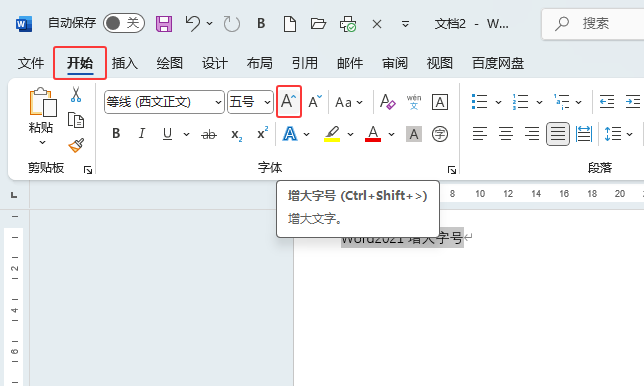Open the font (字体) dialog launcher
This screenshot has width=644, height=386.
pyautogui.click(x=452, y=170)
